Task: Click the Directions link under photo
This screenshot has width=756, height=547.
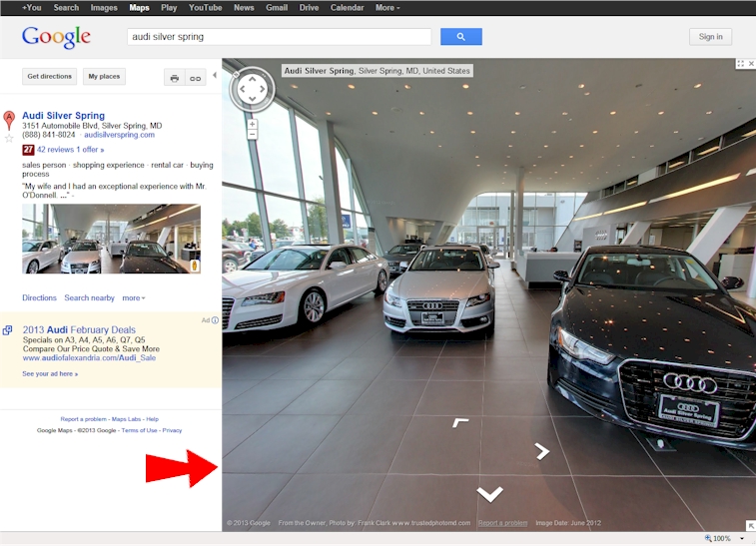Action: pyautogui.click(x=39, y=297)
